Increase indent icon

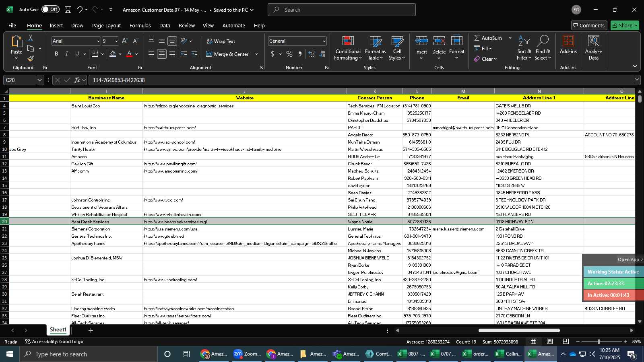point(194,54)
